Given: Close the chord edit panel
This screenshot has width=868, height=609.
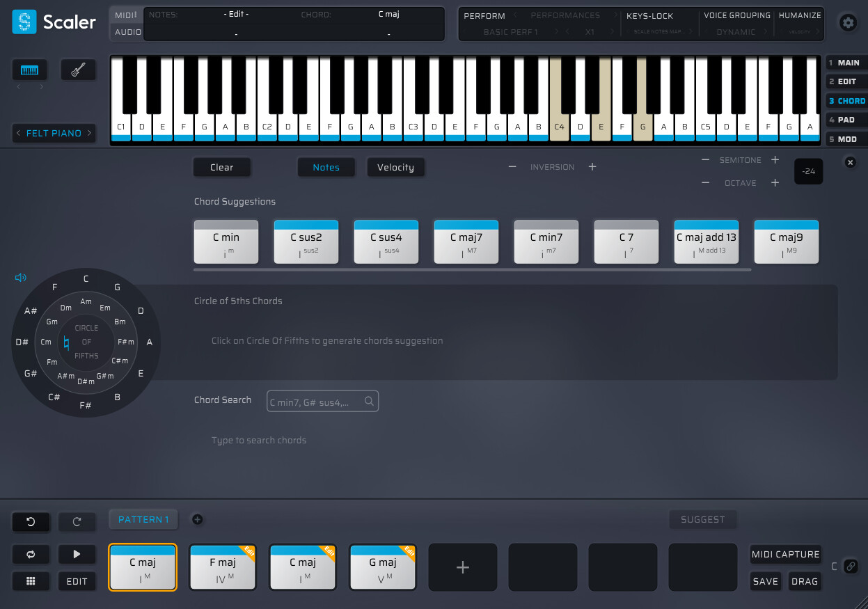Looking at the screenshot, I should tap(850, 162).
